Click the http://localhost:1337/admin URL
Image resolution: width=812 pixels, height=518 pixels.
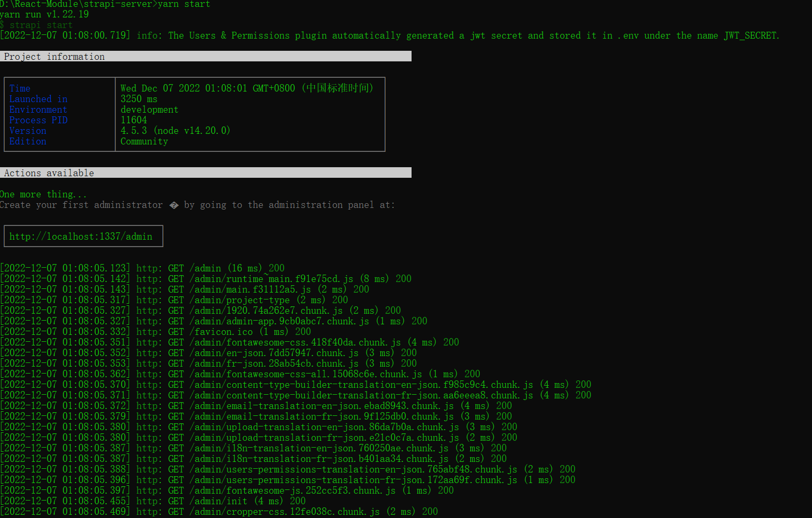click(81, 237)
